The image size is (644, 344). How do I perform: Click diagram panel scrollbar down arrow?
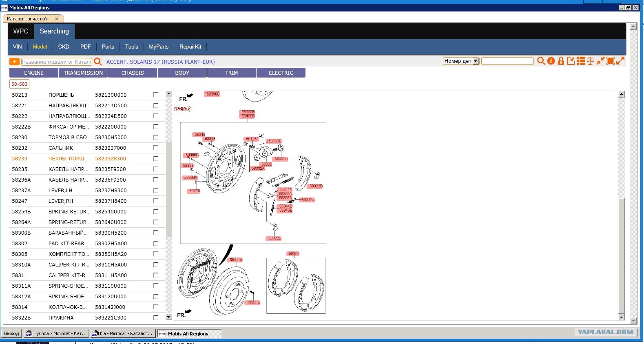tap(622, 317)
